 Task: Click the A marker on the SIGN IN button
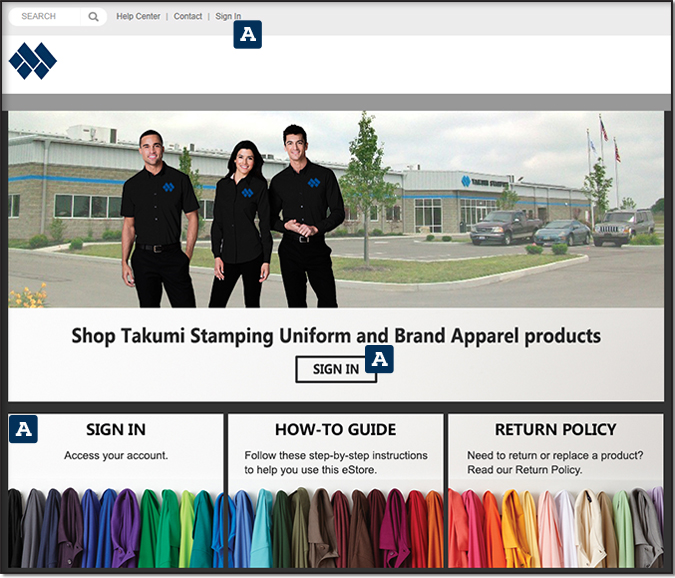[379, 359]
